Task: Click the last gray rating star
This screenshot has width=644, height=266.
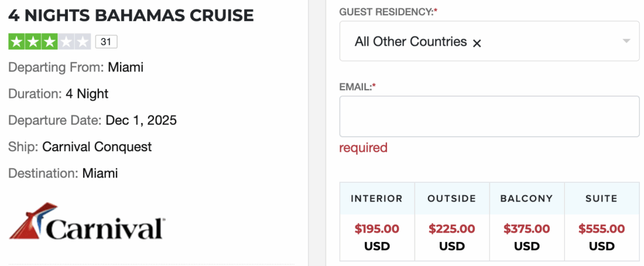Action: click(x=83, y=42)
